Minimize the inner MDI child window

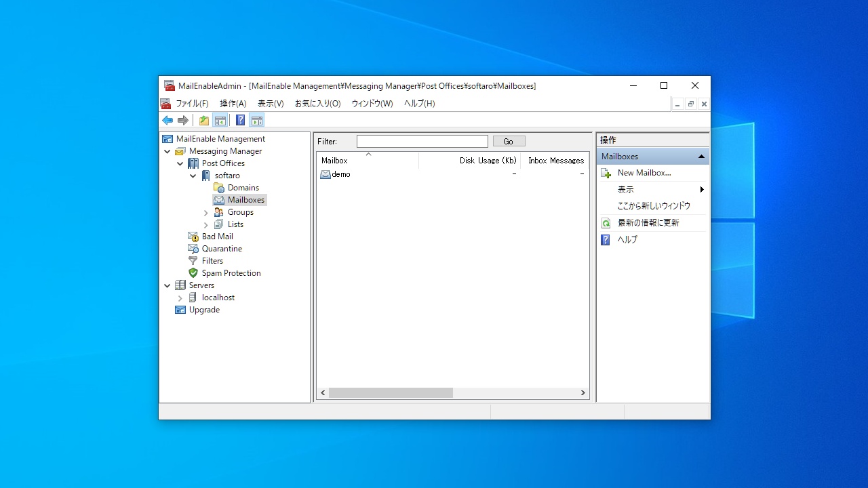point(677,104)
